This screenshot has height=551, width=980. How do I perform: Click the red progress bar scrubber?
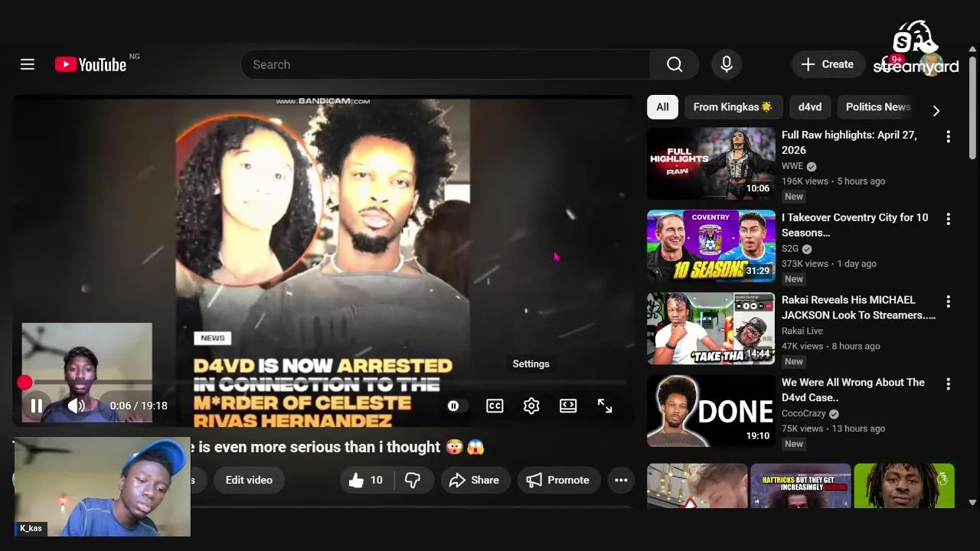pyautogui.click(x=24, y=382)
